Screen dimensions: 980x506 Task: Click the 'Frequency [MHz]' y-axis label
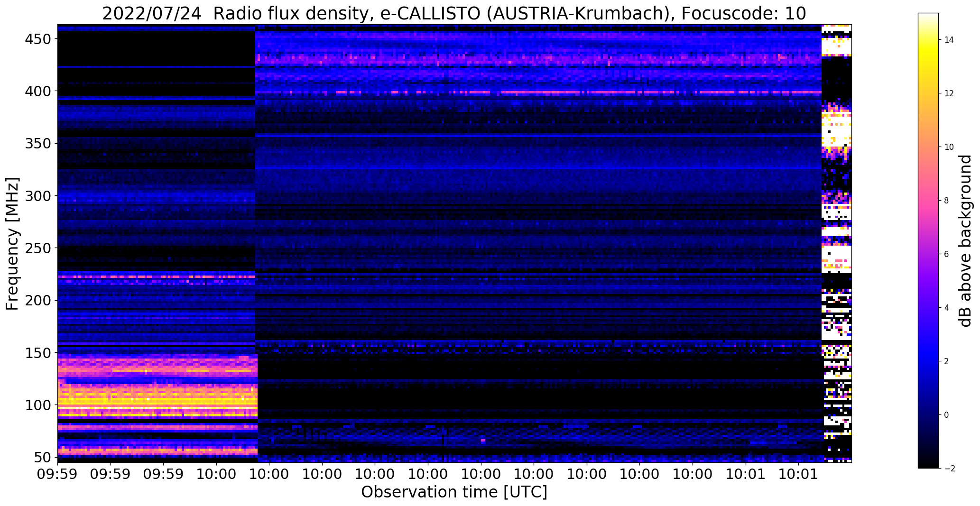[12, 244]
